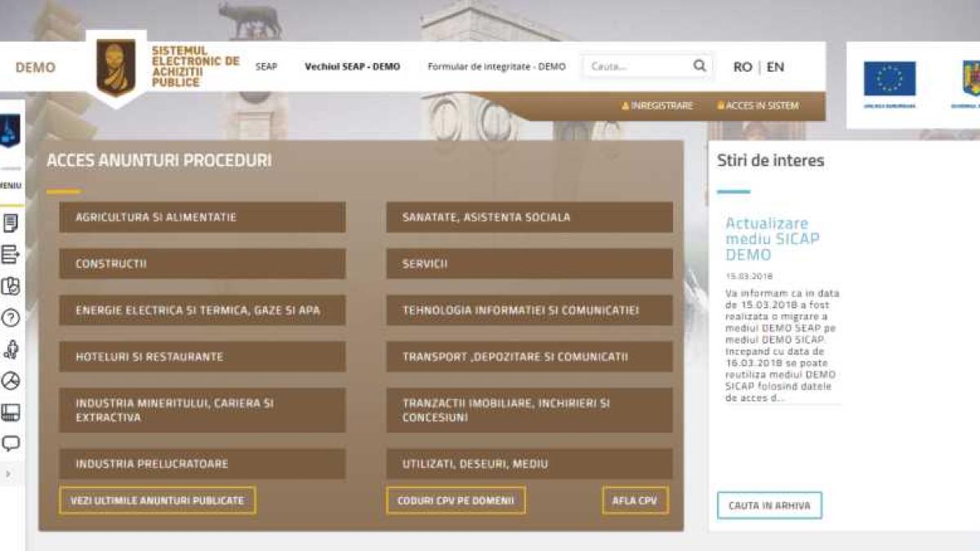This screenshot has width=980, height=551.
Task: Select the CONSTRUCTII category
Action: point(202,264)
